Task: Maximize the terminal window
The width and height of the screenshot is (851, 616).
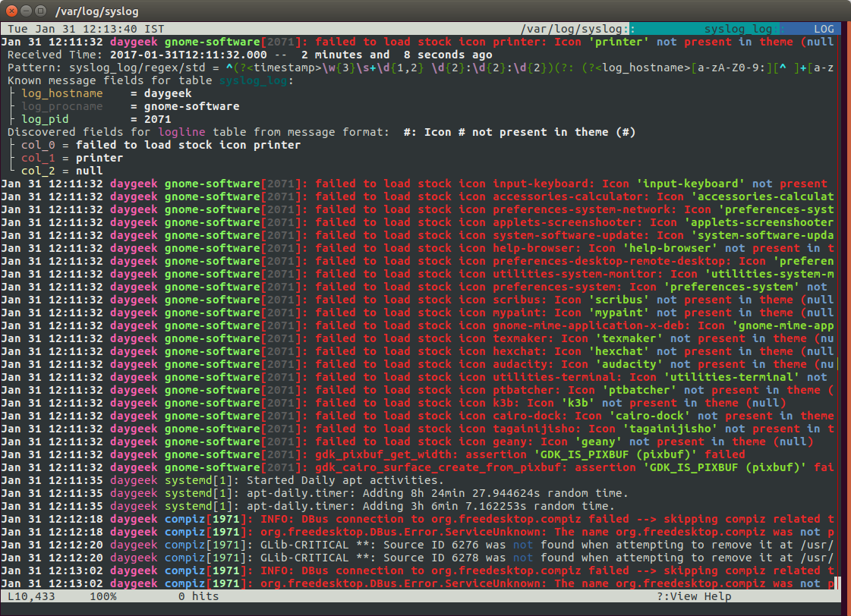Action: [39, 11]
